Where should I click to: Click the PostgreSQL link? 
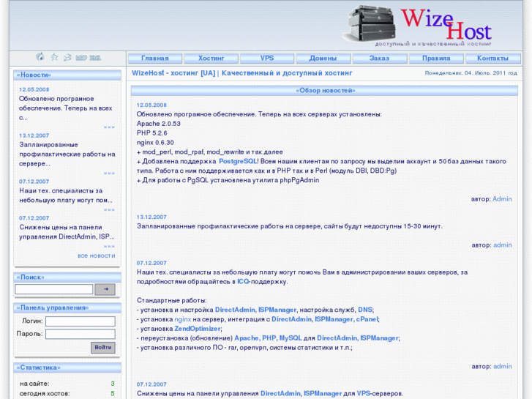pos(238,161)
